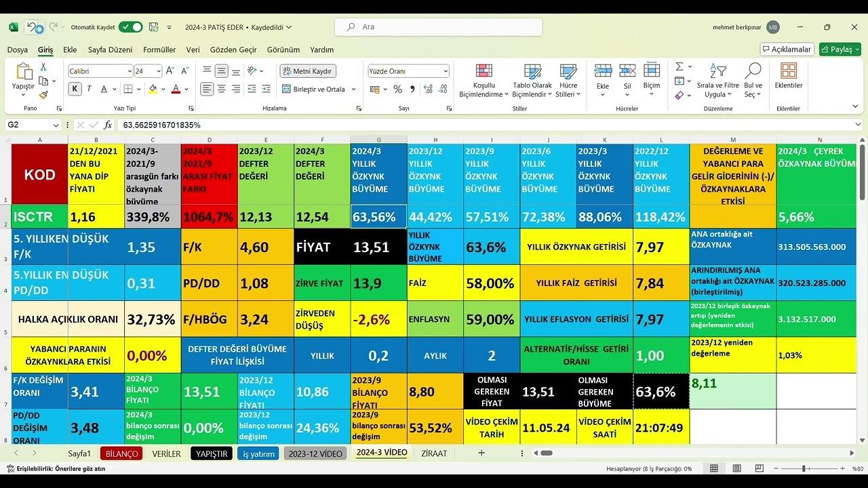Toggle Otomatik Kaydet autosave switch

coord(130,27)
